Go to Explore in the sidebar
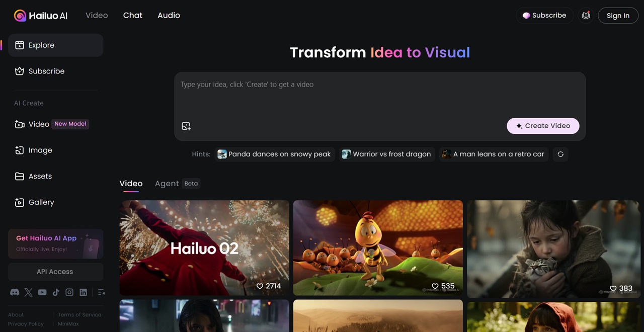 coord(56,45)
